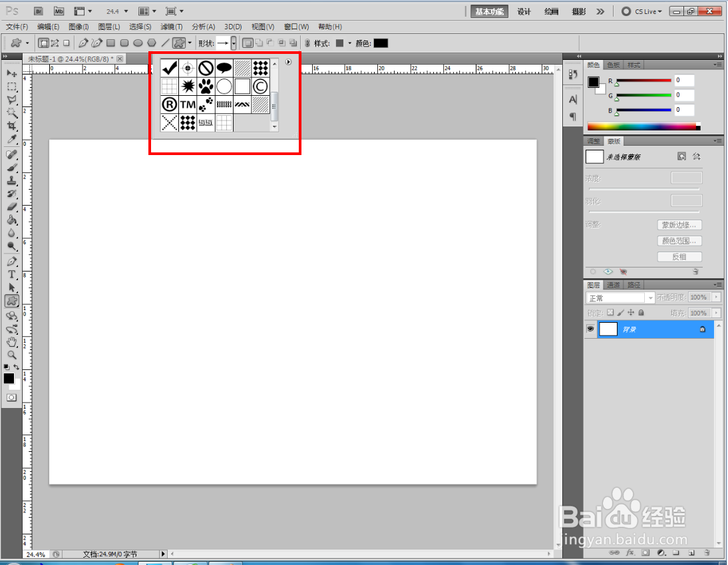Select the Paint Bucket tool
Screen dimensions: 728x565
[x=11, y=220]
